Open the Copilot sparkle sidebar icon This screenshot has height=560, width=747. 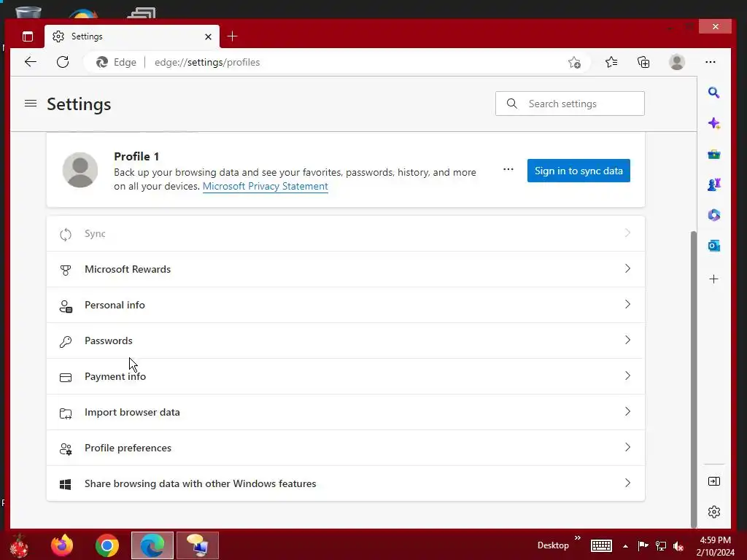point(713,123)
